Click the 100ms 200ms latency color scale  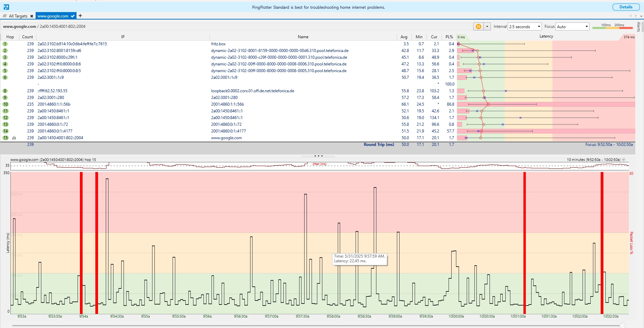[x=612, y=26]
